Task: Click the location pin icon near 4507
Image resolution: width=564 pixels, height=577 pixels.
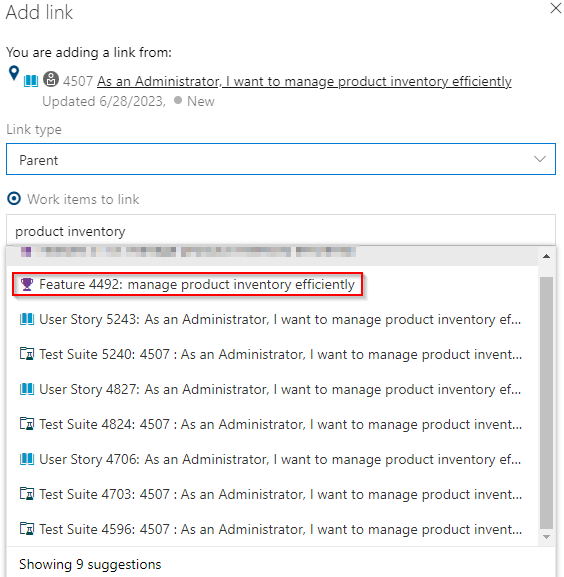Action: tap(14, 73)
